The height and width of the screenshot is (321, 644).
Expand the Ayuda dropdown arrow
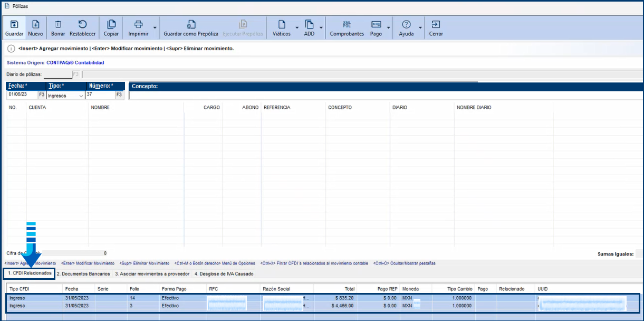tap(420, 27)
